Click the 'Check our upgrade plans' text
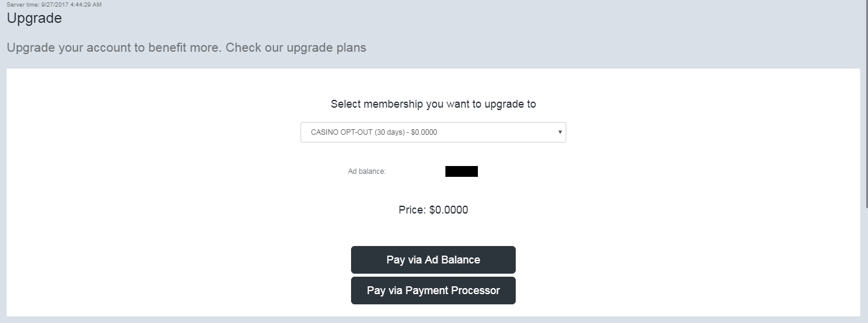Viewport: 868px width, 323px height. (296, 47)
